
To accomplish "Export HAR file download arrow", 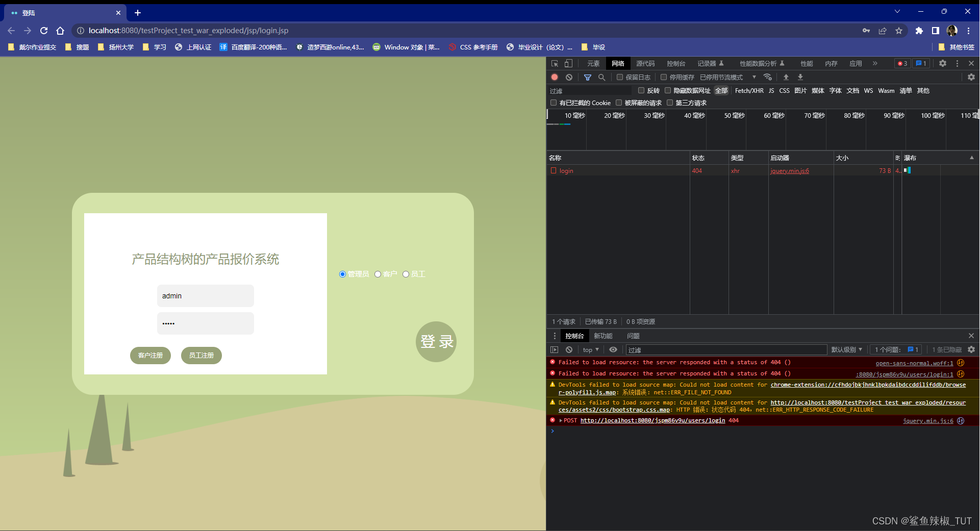I will (800, 77).
